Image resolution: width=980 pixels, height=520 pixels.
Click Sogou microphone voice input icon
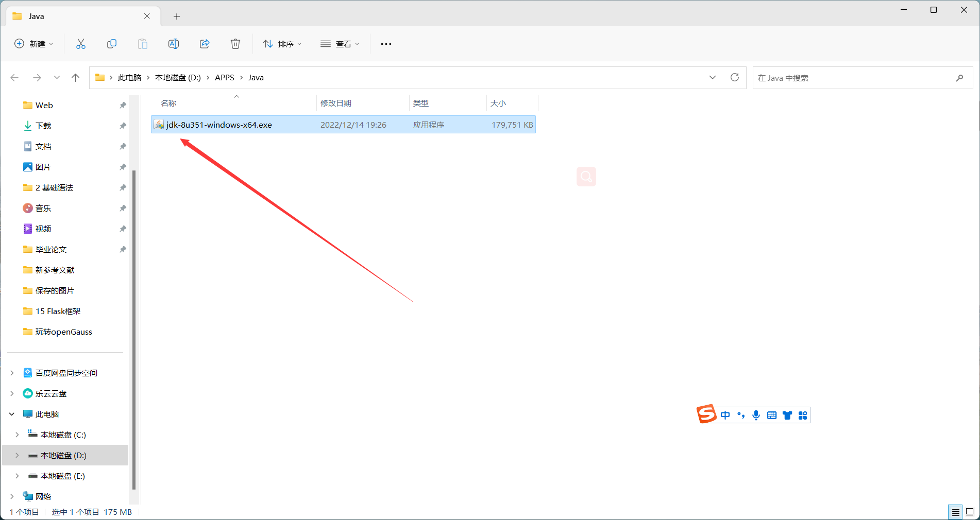[756, 415]
